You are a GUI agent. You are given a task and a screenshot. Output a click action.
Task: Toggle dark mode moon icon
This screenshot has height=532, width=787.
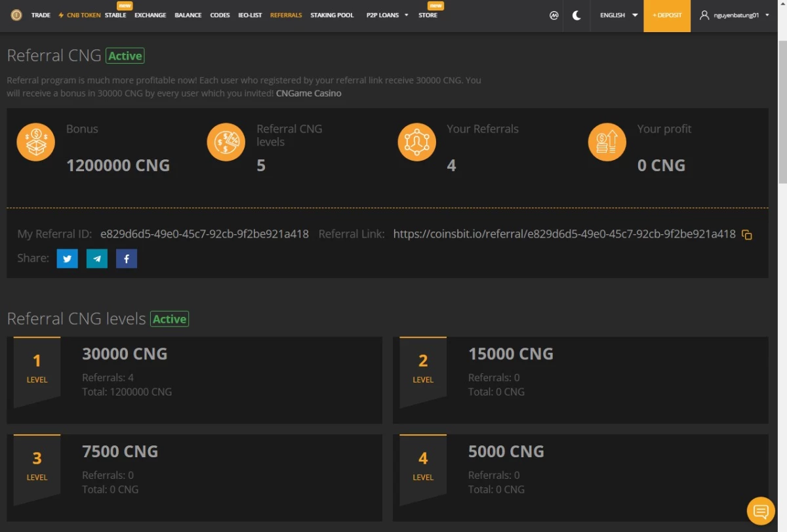pyautogui.click(x=576, y=15)
